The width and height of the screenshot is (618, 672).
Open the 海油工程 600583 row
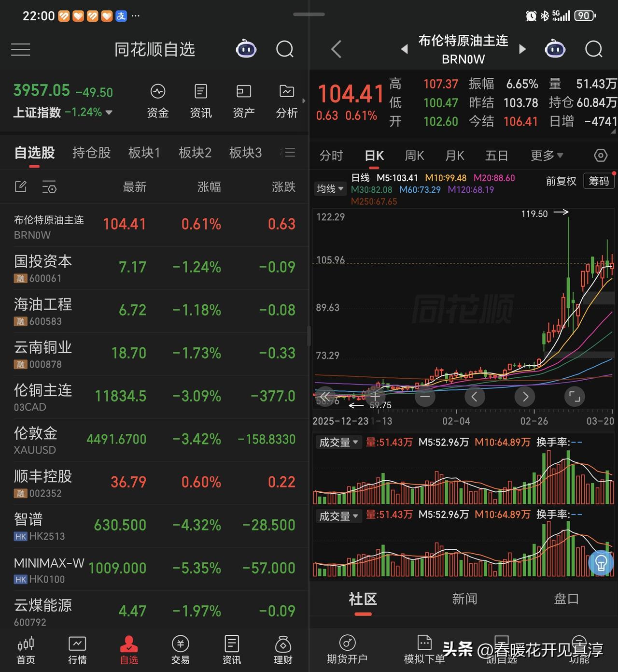154,311
